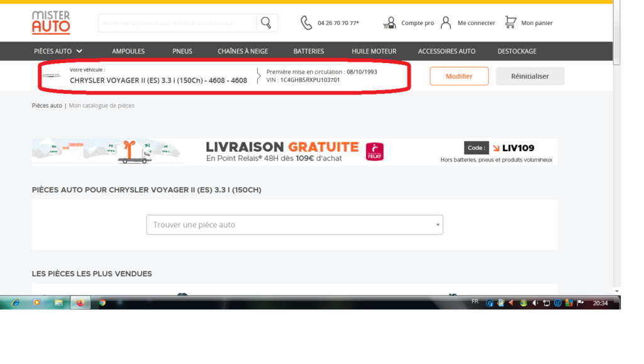Click the phone number 04 26 70 70 77
The width and height of the screenshot is (644, 364).
point(338,23)
